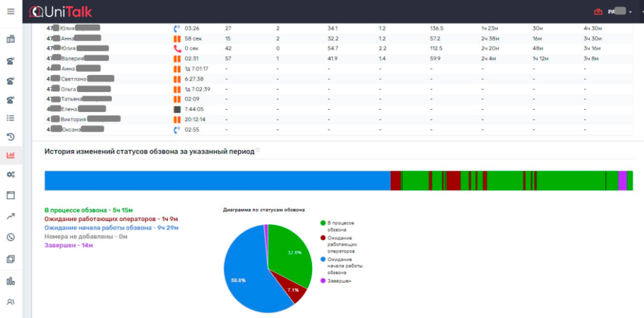Viewport: 644px width, 318px height.
Task: Click the large blue segment of the status timeline
Action: pos(217,180)
